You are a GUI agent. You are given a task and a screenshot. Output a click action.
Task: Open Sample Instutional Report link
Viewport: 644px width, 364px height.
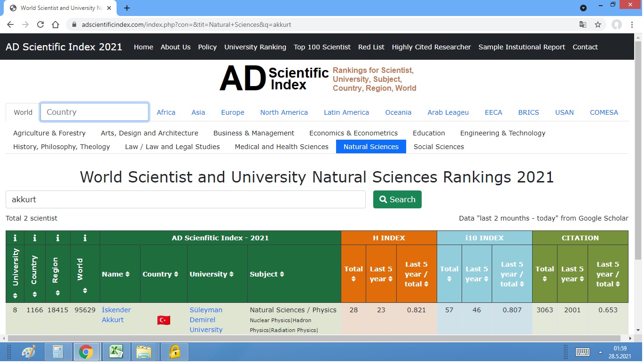tap(522, 47)
